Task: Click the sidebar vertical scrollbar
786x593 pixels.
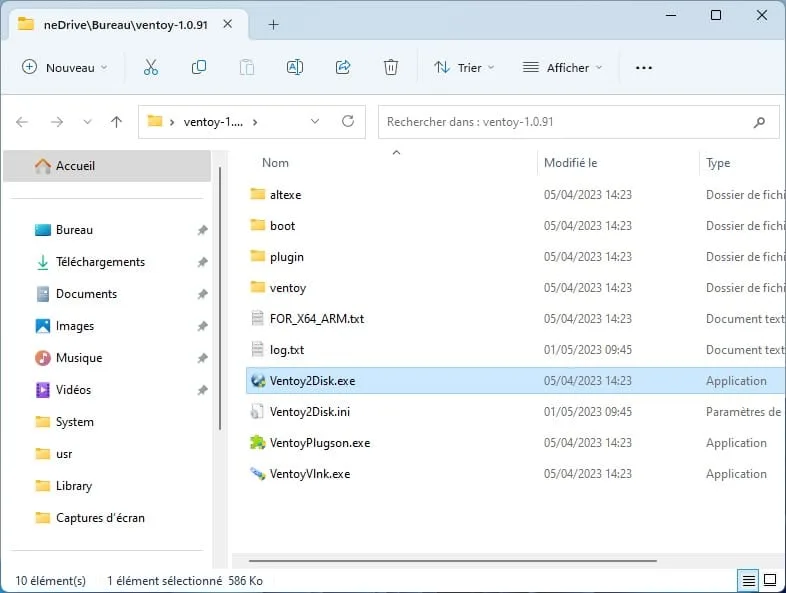Action: pyautogui.click(x=220, y=298)
